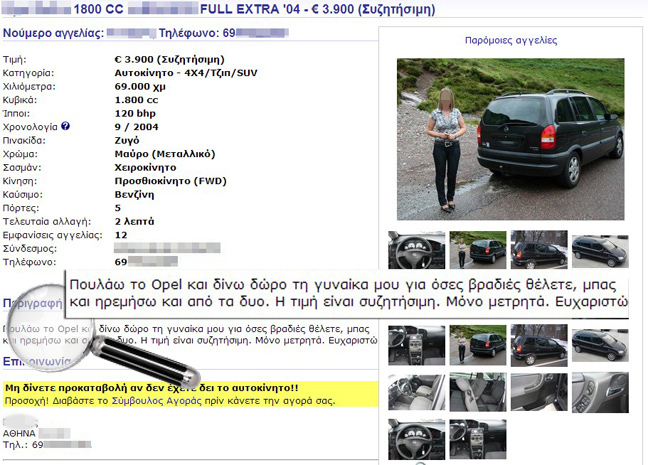Click the yellow prepayment warning banner
Image resolution: width=648 pixels, height=465 pixels.
pyautogui.click(x=191, y=394)
